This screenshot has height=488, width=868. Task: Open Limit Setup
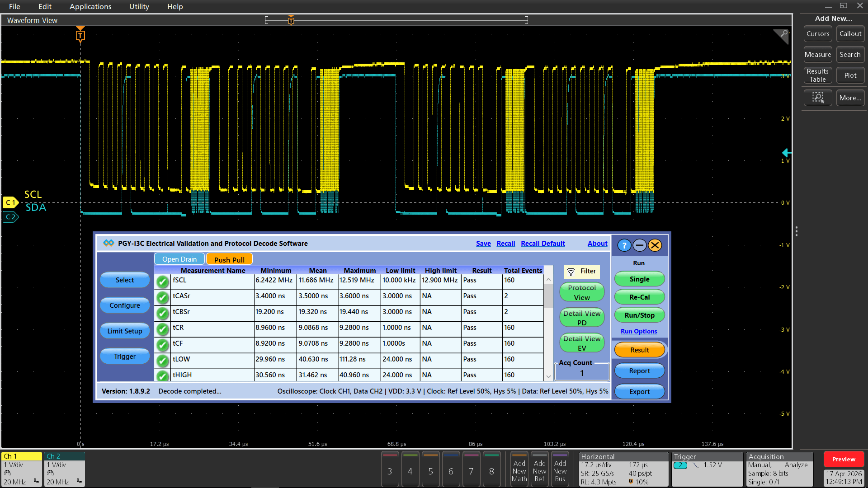125,331
